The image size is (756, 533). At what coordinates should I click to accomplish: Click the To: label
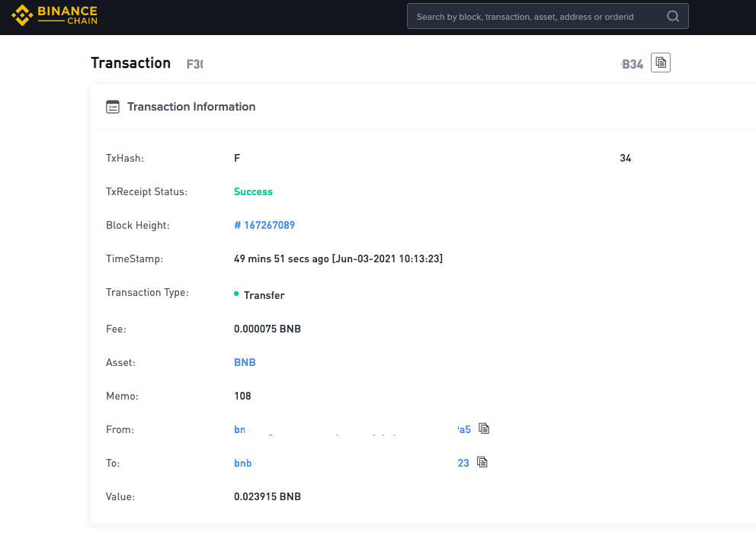click(x=113, y=463)
